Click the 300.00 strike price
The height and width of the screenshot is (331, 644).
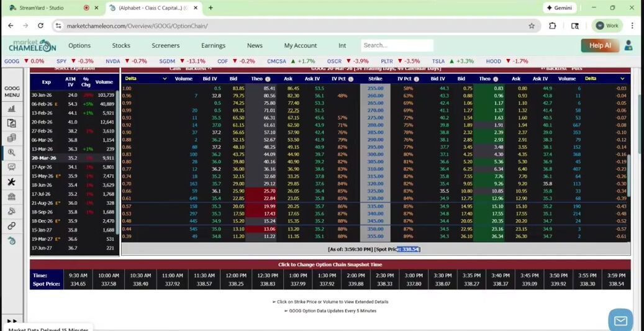tap(375, 155)
